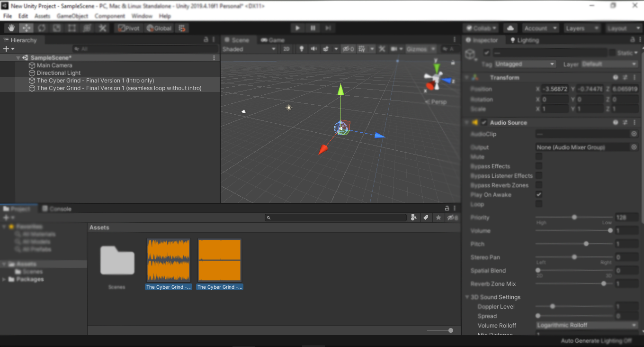Uncheck the Play On Awake checkbox

pos(539,194)
